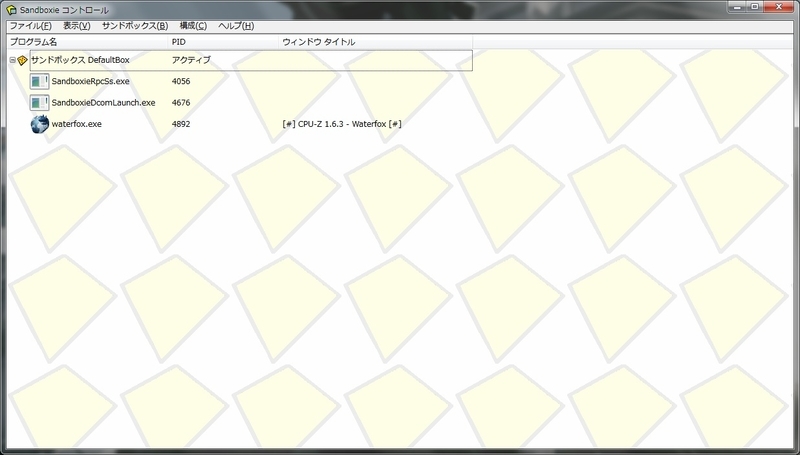Sort by プログラム名 column header
The height and width of the screenshot is (455, 800).
pos(88,42)
